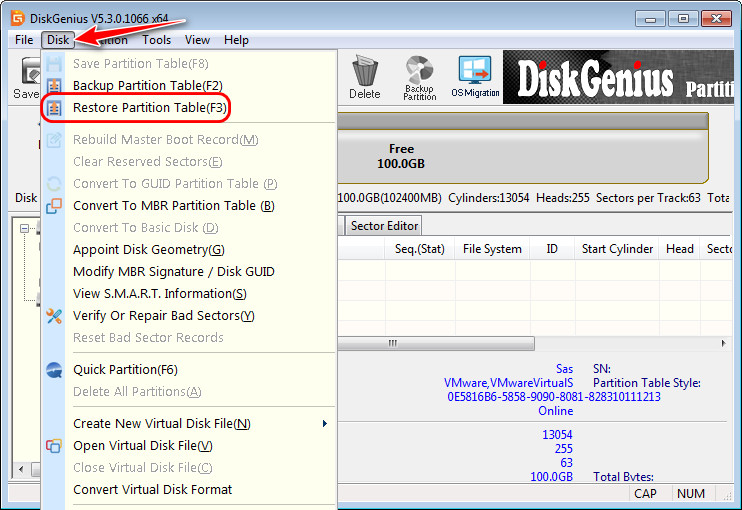Click the Quick Partition icon

click(x=54, y=369)
